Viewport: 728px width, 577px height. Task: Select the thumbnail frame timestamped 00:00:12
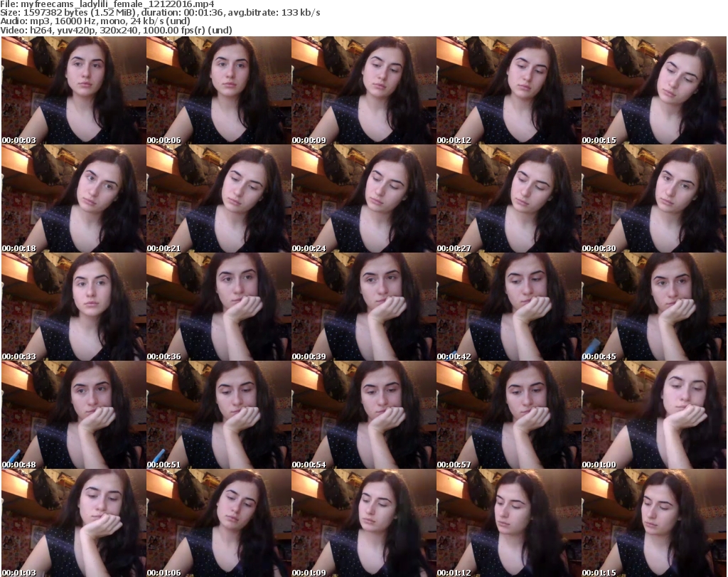pos(508,90)
